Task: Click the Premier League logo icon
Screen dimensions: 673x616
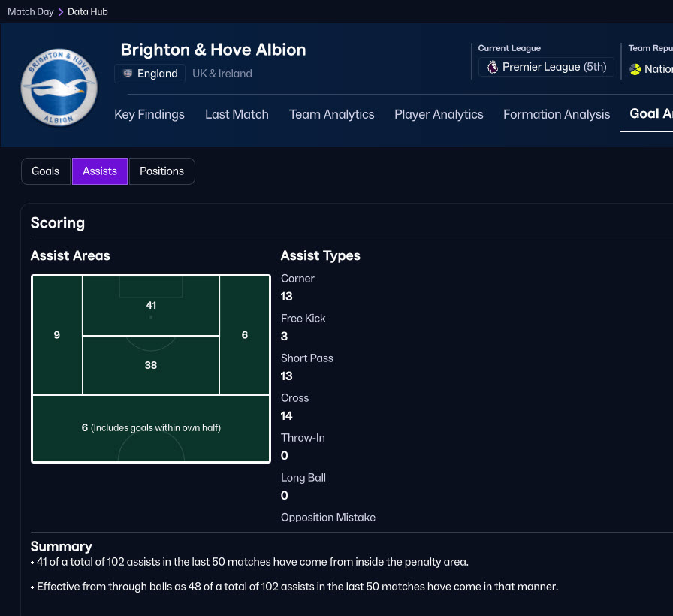Action: click(493, 68)
